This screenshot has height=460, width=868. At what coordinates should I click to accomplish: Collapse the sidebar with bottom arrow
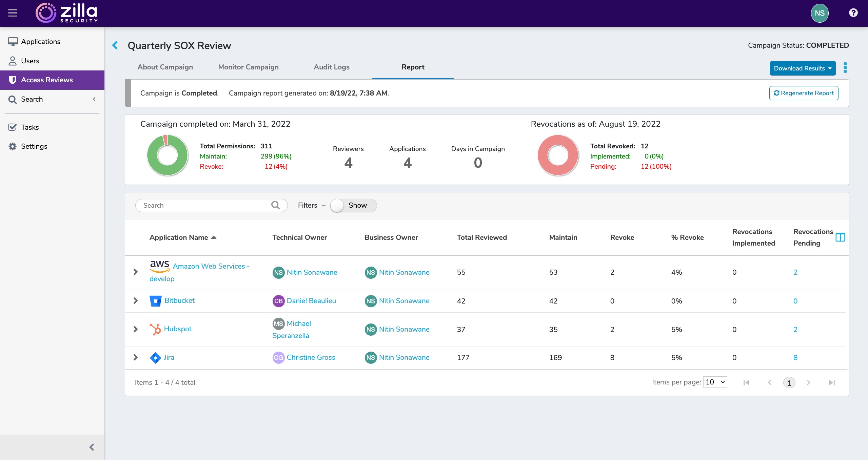[92, 447]
